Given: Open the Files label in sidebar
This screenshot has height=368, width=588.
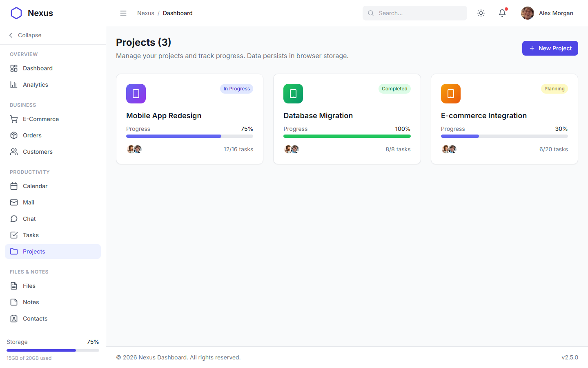Looking at the screenshot, I should pos(29,286).
